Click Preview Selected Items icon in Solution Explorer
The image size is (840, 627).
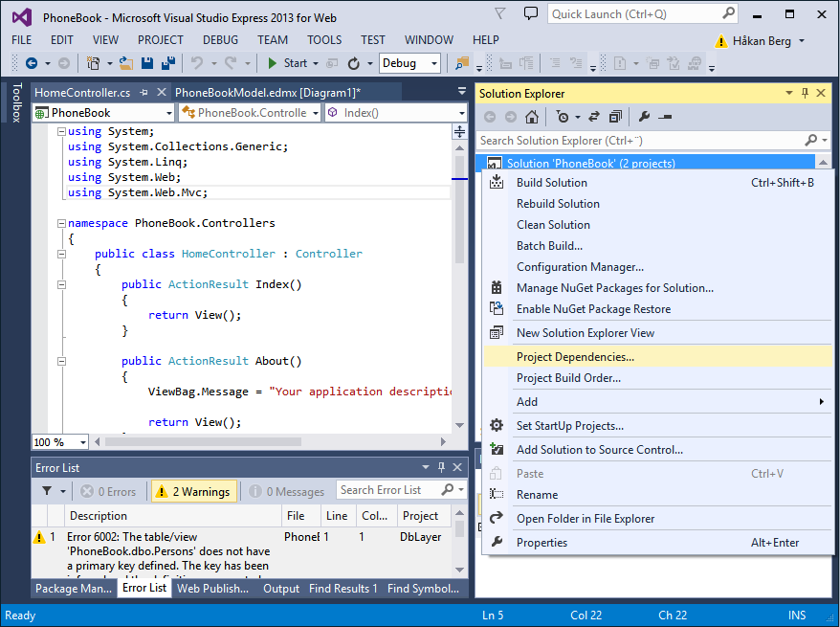coord(665,116)
